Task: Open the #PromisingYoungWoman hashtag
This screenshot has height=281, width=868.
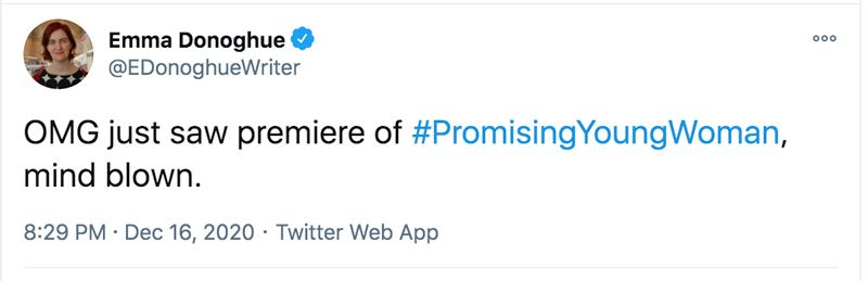Action: click(595, 133)
